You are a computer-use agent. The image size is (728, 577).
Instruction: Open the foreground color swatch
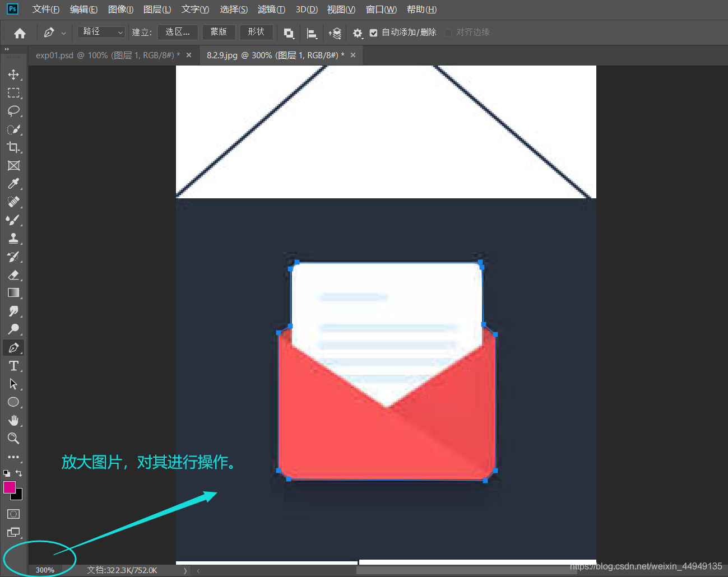click(x=10, y=487)
